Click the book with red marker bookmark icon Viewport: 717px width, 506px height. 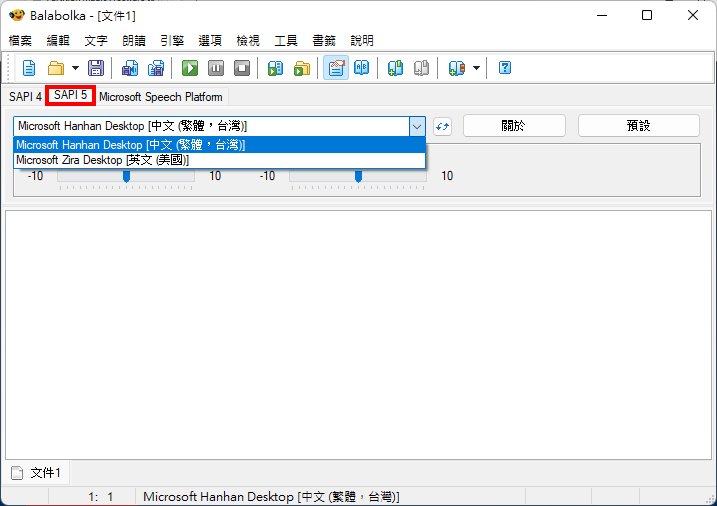click(x=457, y=69)
